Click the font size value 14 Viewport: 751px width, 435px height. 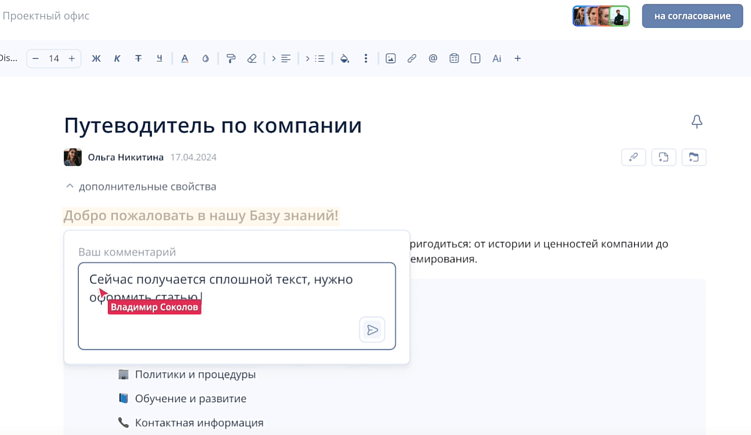(x=54, y=58)
